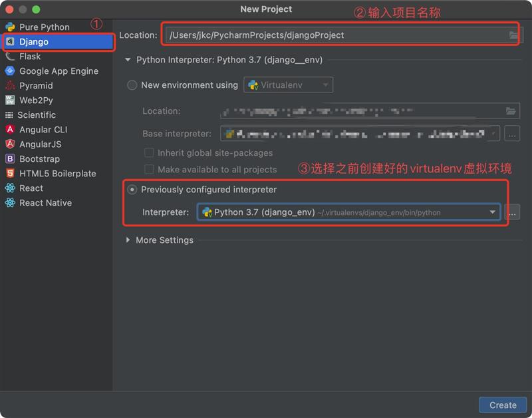Click the AngularJS shield icon
The image size is (532, 418).
pyautogui.click(x=10, y=144)
